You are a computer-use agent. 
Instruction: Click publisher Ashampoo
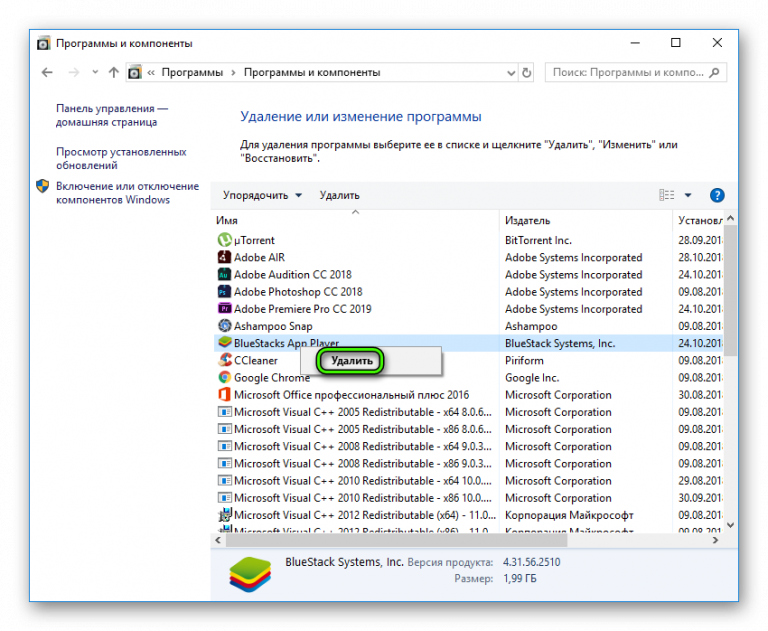531,326
